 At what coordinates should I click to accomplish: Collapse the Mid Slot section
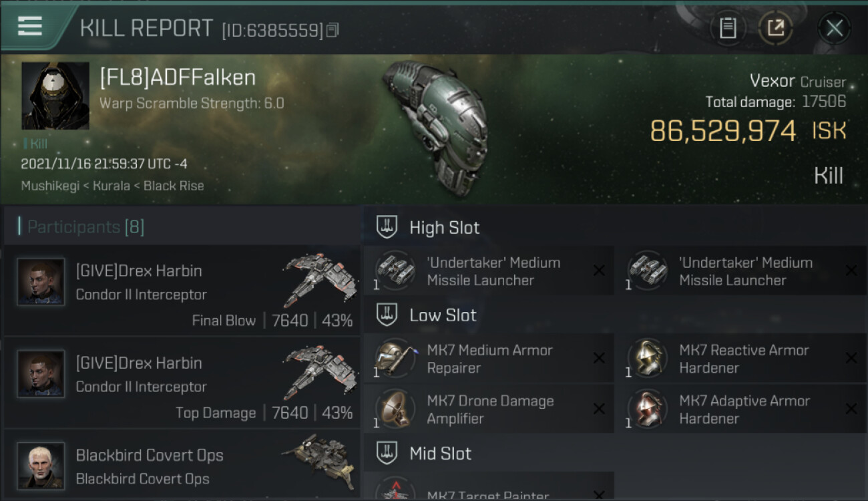[615, 454]
